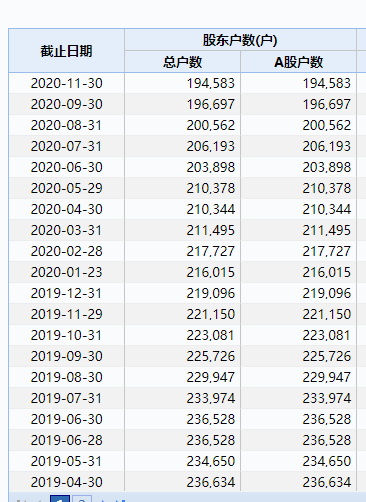
Task: Click the A股户数 column header
Action: tap(298, 62)
